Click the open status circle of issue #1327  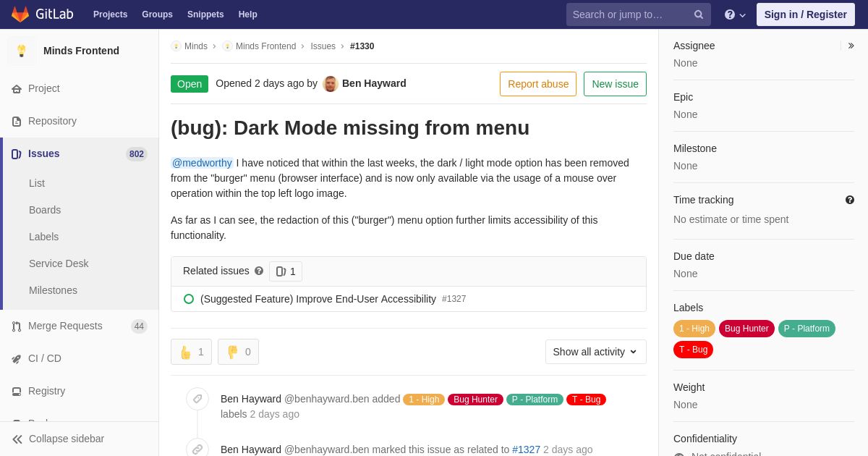pyautogui.click(x=189, y=299)
